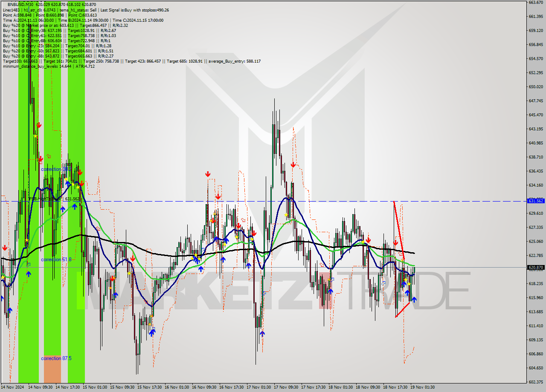Click 'Entry -23: 584.204' buy line
This screenshot has width=546, height=392.
click(x=57, y=46)
